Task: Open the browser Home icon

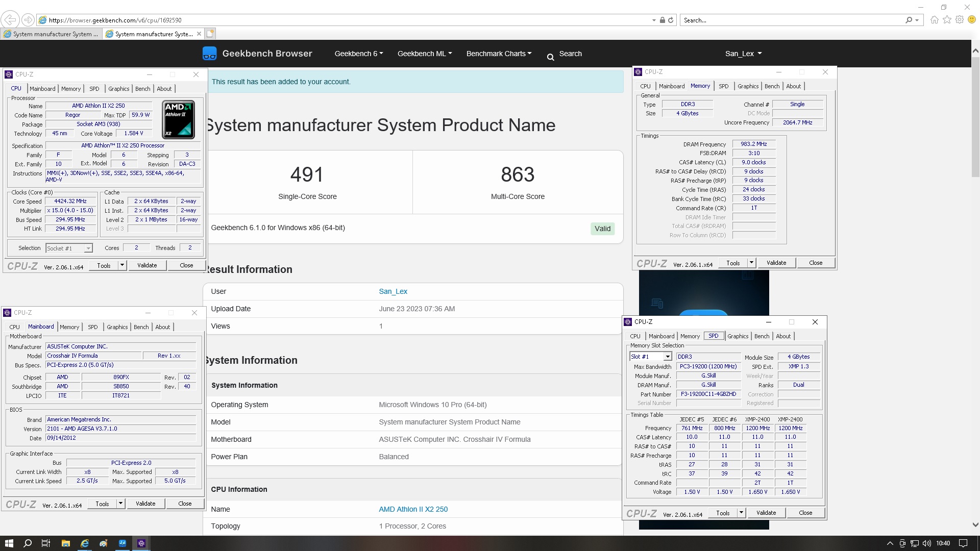Action: click(934, 20)
